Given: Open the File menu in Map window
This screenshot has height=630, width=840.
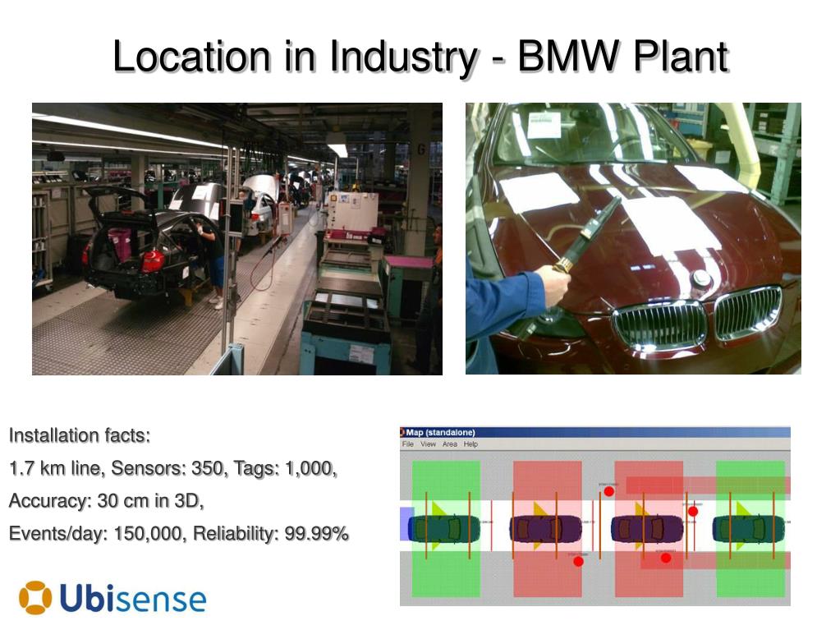Looking at the screenshot, I should click(x=407, y=444).
